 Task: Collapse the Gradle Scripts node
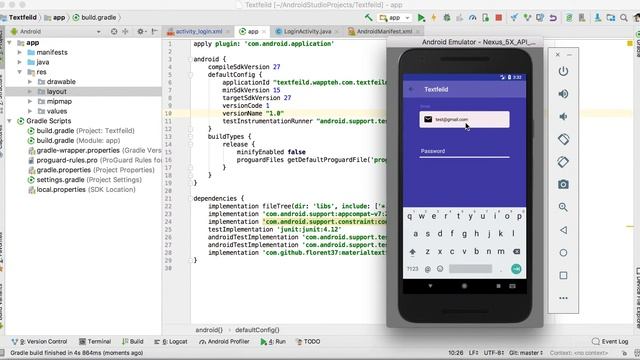pos(9,121)
